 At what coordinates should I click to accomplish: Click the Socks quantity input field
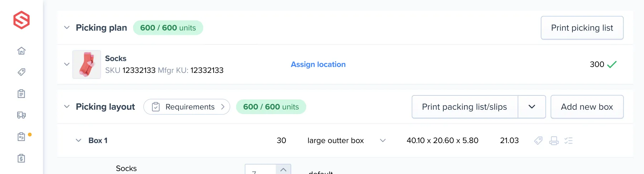click(x=260, y=170)
